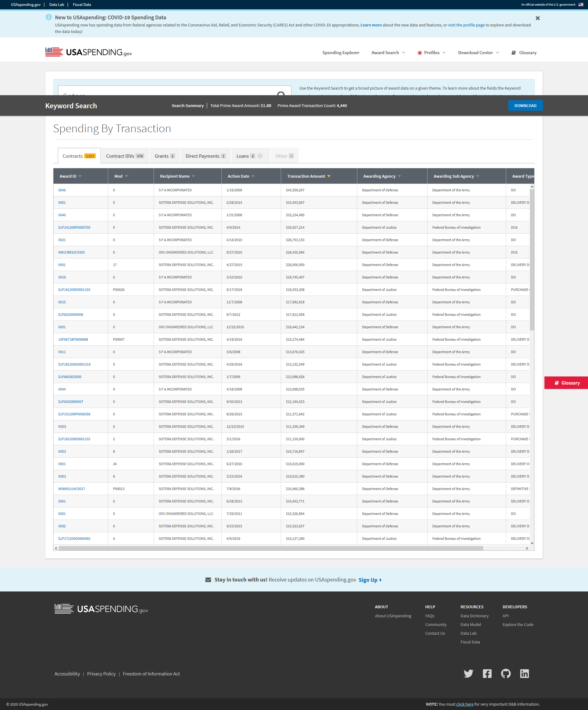Open the red floating Glossary button

(566, 383)
